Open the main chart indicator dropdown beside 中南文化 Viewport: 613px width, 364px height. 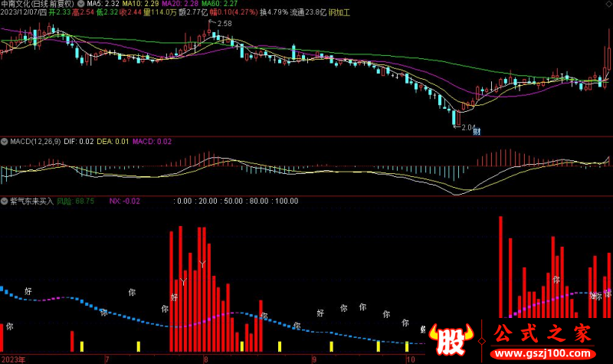pyautogui.click(x=80, y=4)
